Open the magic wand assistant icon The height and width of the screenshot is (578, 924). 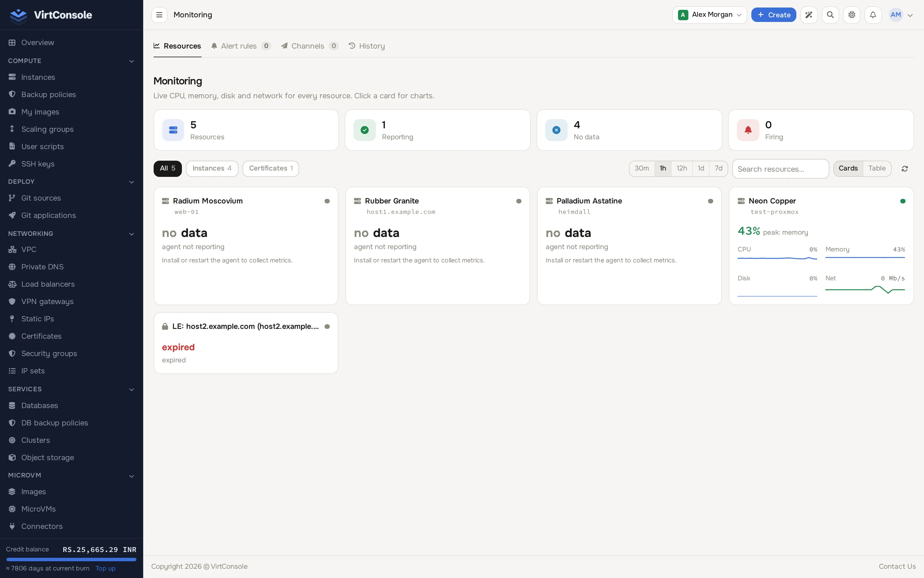pos(809,15)
